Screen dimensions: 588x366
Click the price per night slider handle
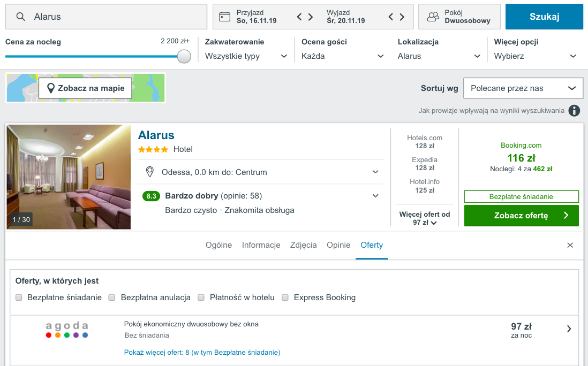pyautogui.click(x=184, y=57)
